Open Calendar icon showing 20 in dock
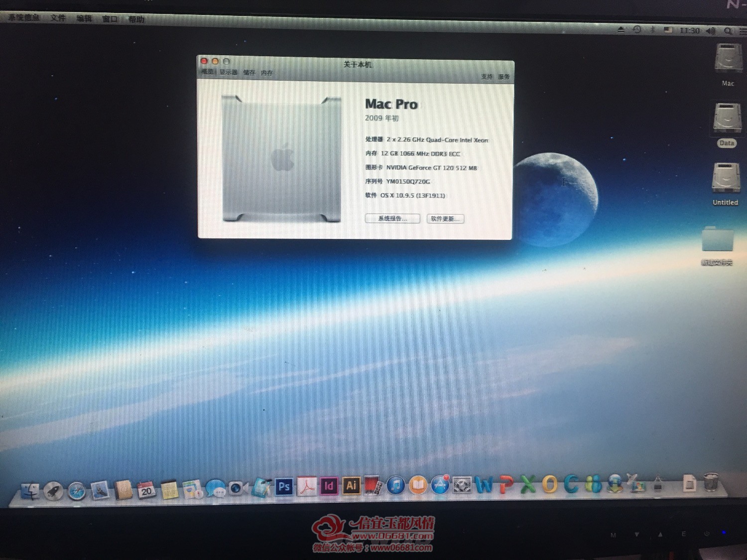This screenshot has height=560, width=747. pos(146,490)
